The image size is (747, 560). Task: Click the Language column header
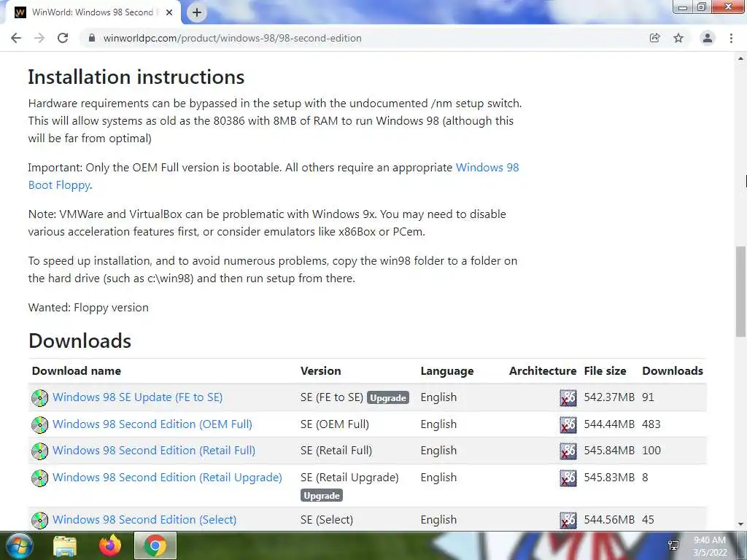pos(447,370)
